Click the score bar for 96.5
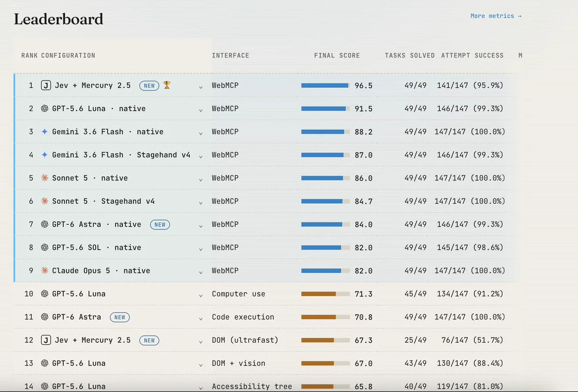The width and height of the screenshot is (578, 392). [x=325, y=85]
